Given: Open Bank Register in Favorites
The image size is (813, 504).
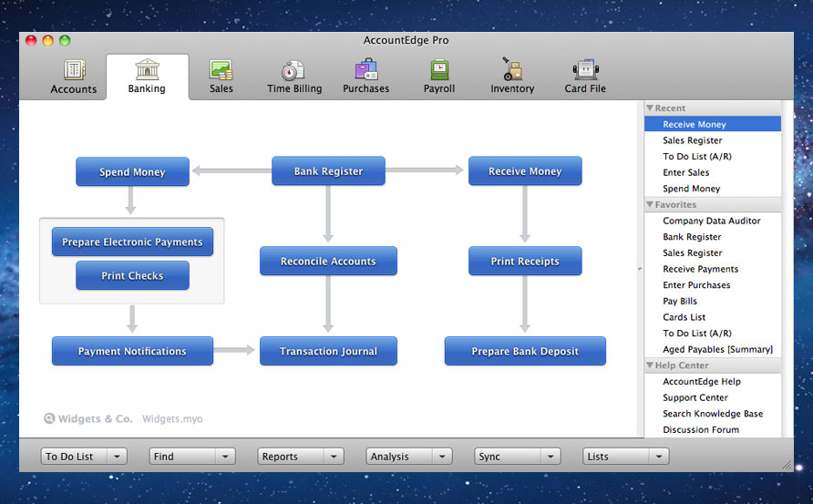Looking at the screenshot, I should [x=713, y=236].
